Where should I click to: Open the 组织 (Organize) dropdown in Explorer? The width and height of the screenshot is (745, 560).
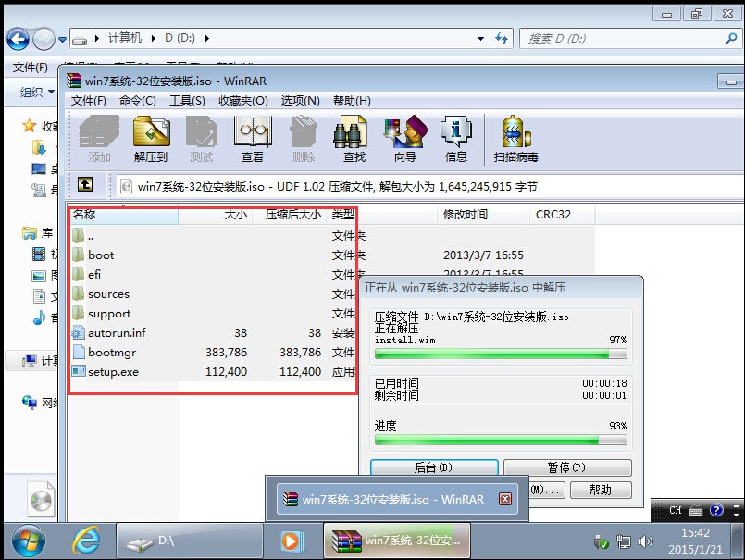[x=37, y=92]
